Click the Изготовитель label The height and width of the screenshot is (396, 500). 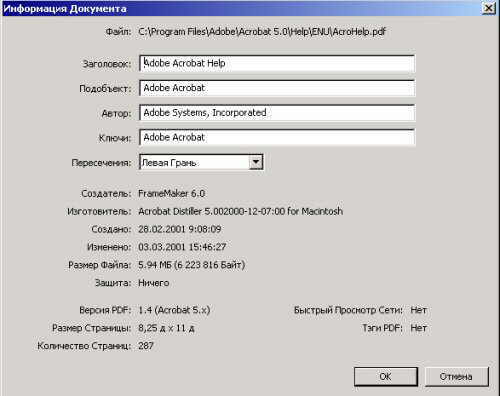99,211
